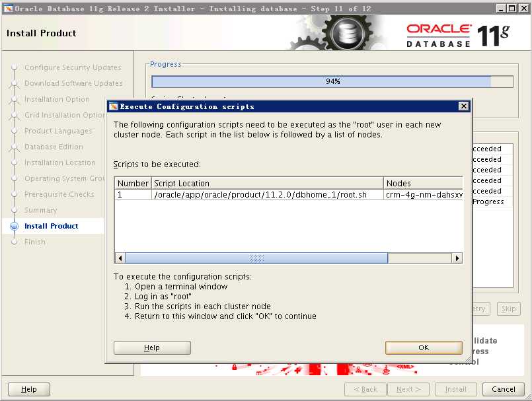Viewport: 532px width, 401px height.
Task: Click the disabled Back button
Action: pyautogui.click(x=365, y=389)
